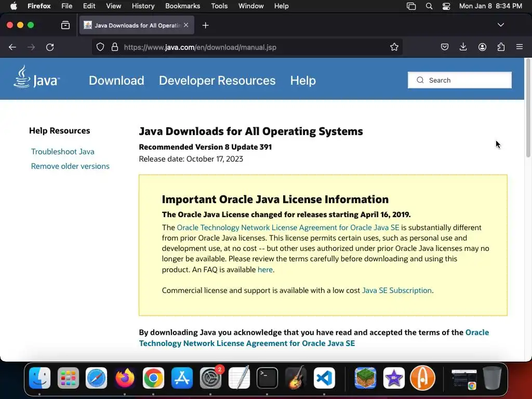
Task: Save page to Pocket
Action: click(445, 47)
